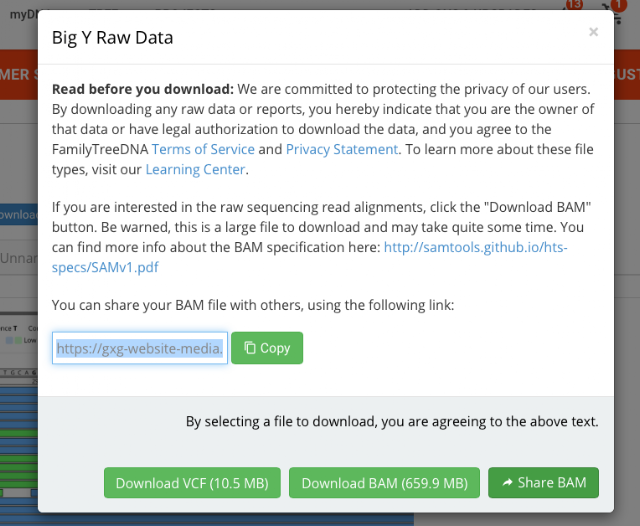Click the red cart badge showing 1

coord(619,5)
